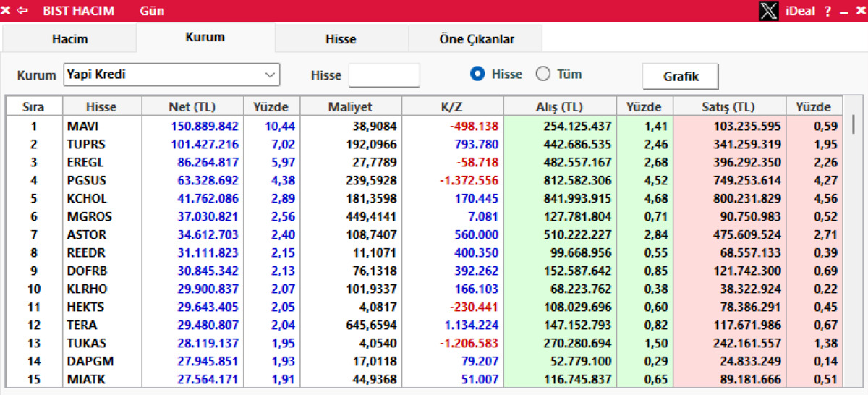Image resolution: width=868 pixels, height=395 pixels.
Task: Click Satış value 24.833.249
Action: tap(750, 361)
